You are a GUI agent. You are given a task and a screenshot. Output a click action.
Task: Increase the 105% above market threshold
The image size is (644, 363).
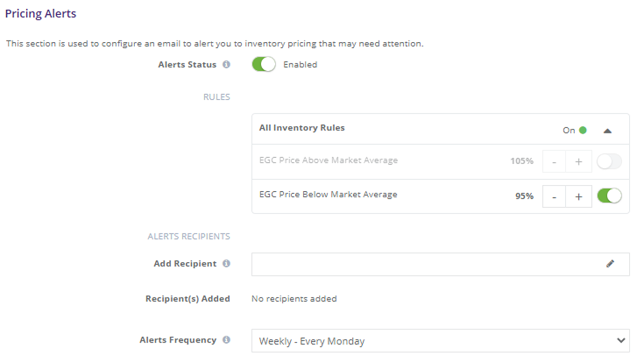click(x=579, y=161)
